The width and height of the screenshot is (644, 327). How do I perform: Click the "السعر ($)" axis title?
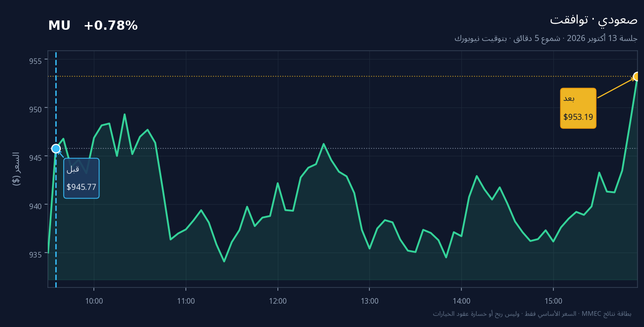click(x=16, y=169)
